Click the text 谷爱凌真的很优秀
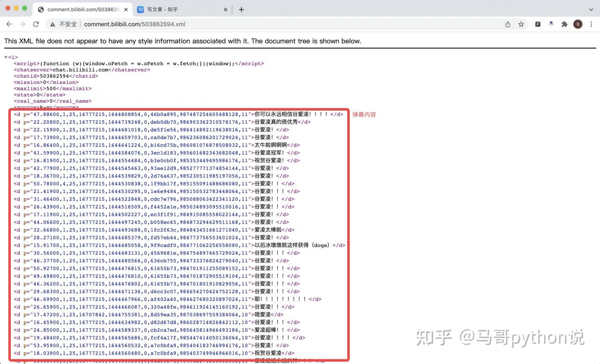Image resolution: width=600 pixels, height=364 pixels. click(276, 122)
